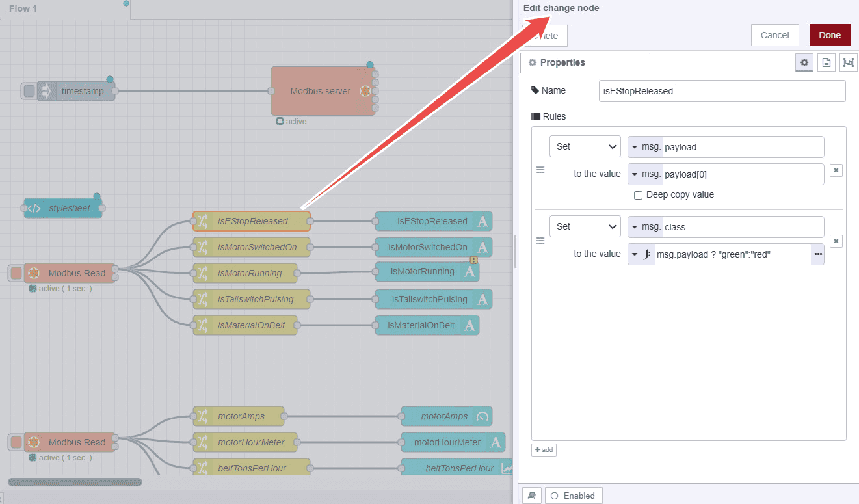This screenshot has width=859, height=504.
Task: Click the Properties gear icon
Action: [804, 62]
